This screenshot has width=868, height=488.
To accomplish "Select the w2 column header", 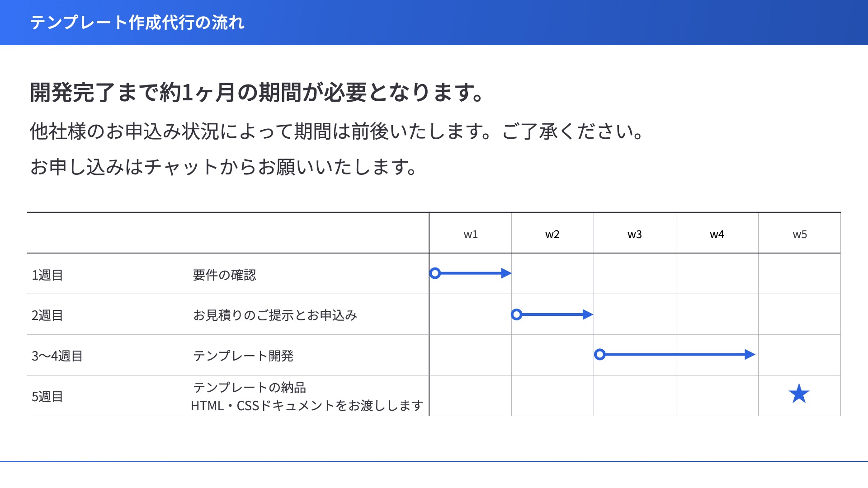I will [552, 235].
